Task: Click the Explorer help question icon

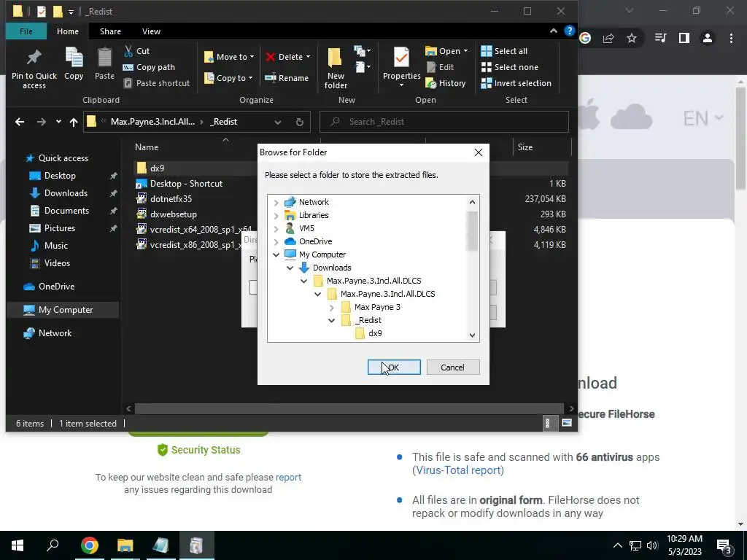Action: 569,31
